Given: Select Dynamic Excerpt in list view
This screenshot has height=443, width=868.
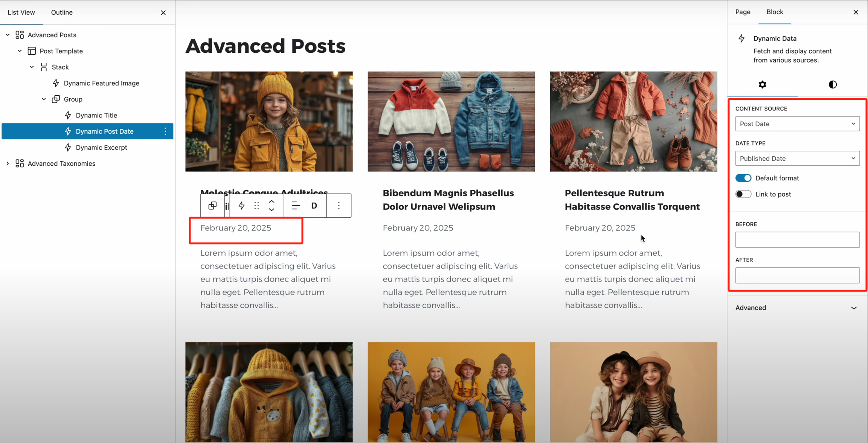Looking at the screenshot, I should (101, 147).
